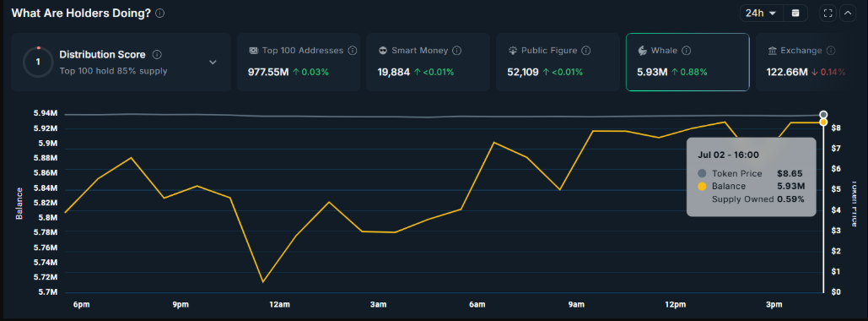Click the Whale info icon
The height and width of the screenshot is (321, 868).
tap(687, 51)
